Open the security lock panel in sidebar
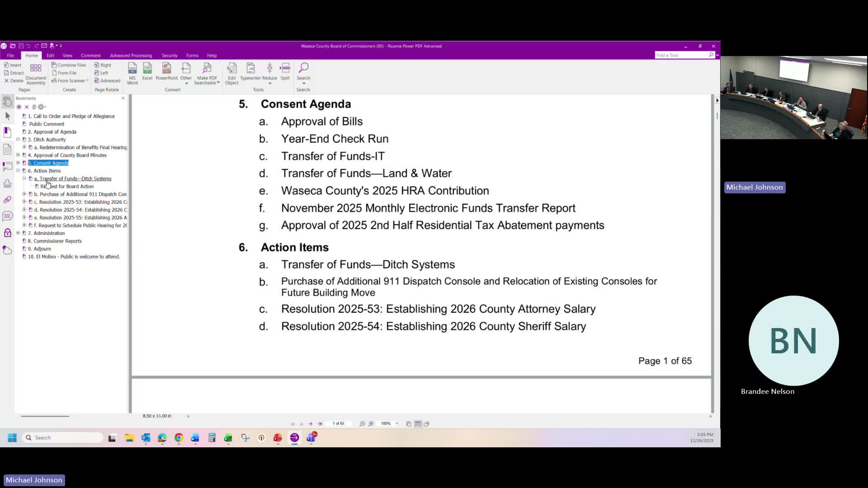868x488 pixels. [x=7, y=233]
